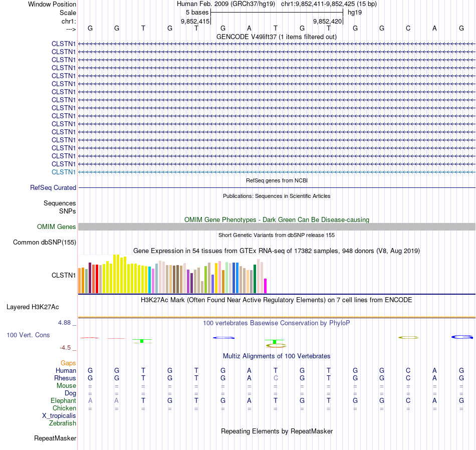Click the orange Gaps label
The width and height of the screenshot is (476, 450).
68,363
